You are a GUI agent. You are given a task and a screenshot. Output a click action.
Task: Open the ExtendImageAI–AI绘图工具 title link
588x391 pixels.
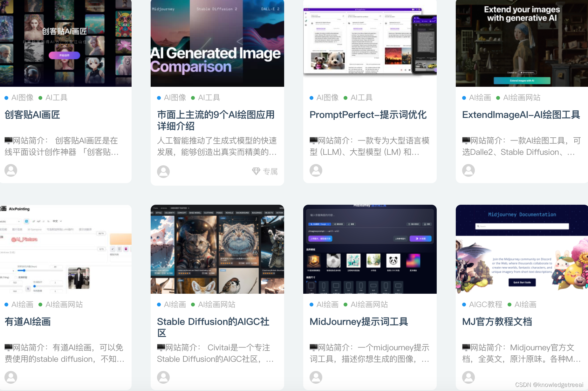tap(521, 115)
